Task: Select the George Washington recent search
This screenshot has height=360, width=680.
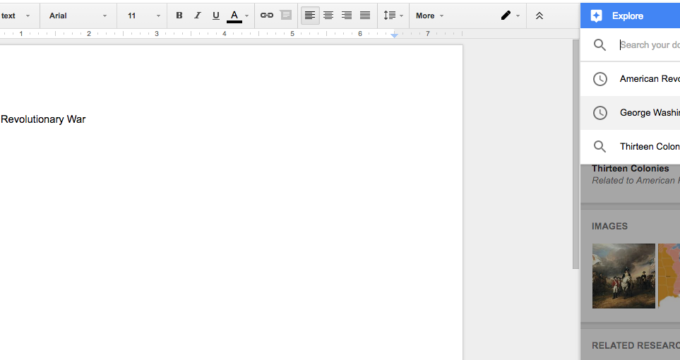Action: tap(630, 113)
